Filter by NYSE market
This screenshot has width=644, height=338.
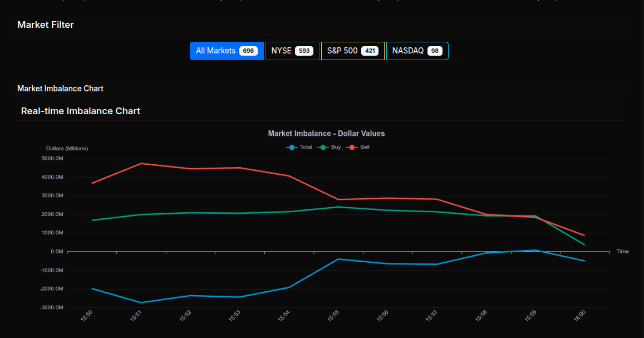292,51
